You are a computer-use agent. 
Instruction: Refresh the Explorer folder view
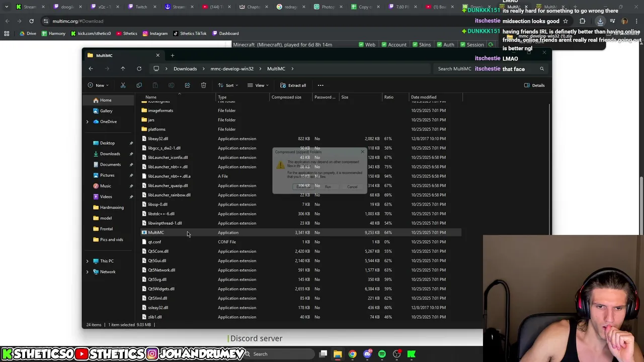pyautogui.click(x=139, y=68)
